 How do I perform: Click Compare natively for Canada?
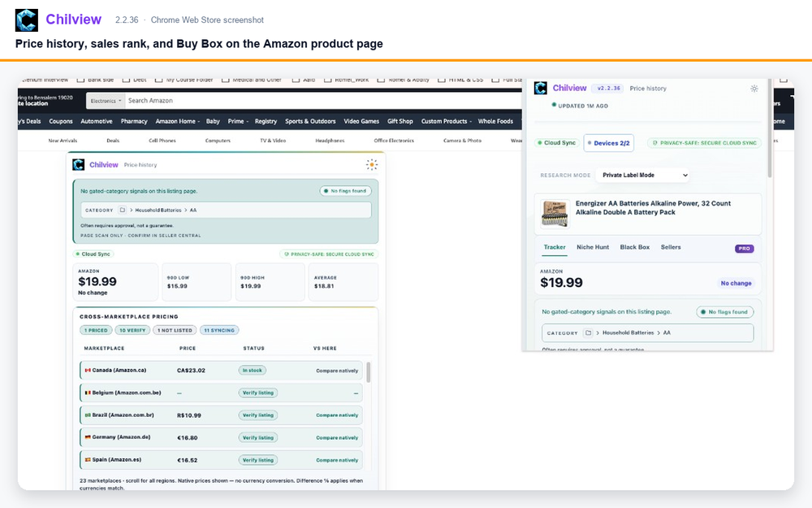(x=337, y=371)
